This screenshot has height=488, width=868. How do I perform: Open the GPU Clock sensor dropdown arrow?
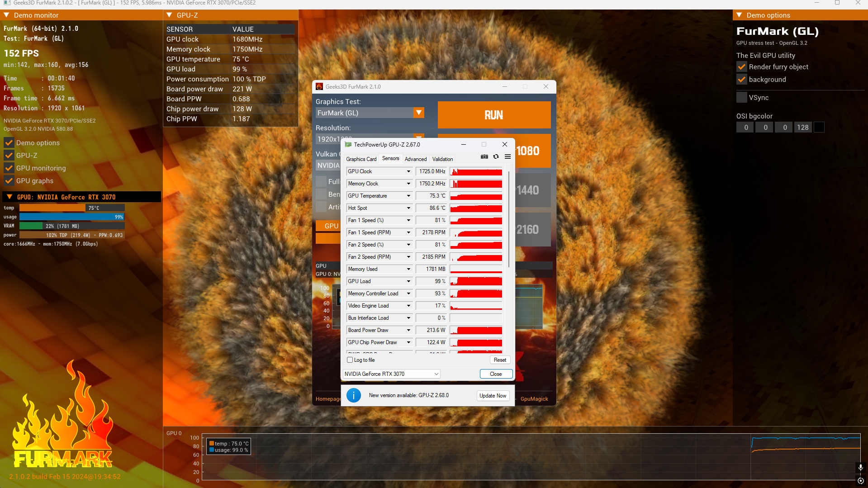408,171
